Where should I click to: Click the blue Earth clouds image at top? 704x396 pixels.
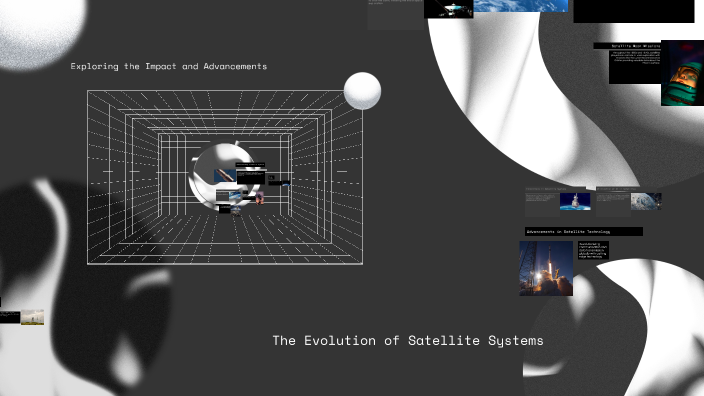pyautogui.click(x=520, y=5)
